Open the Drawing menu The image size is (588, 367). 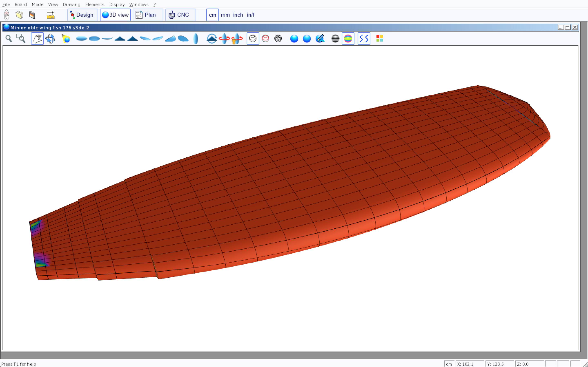[x=71, y=4]
